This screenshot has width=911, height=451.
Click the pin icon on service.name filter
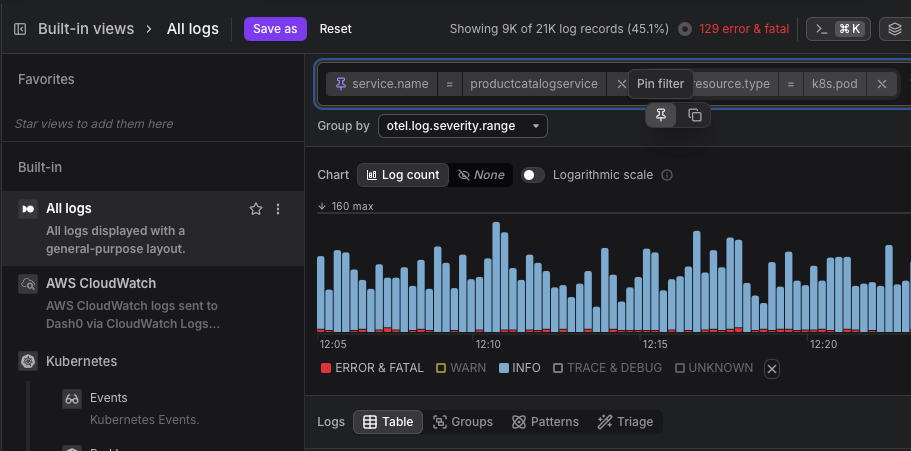(341, 84)
